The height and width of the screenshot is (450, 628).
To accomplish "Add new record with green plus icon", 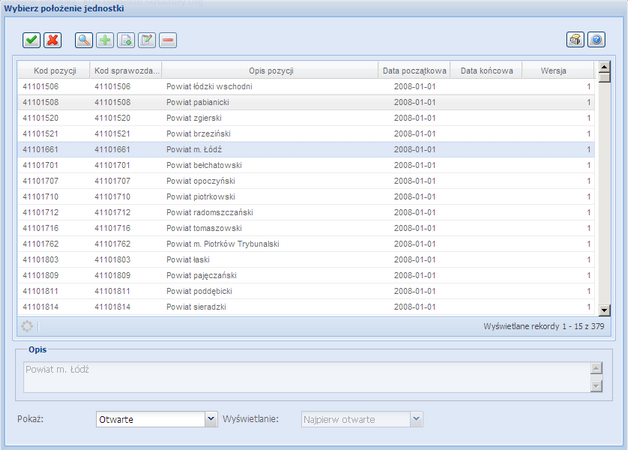I will point(104,40).
